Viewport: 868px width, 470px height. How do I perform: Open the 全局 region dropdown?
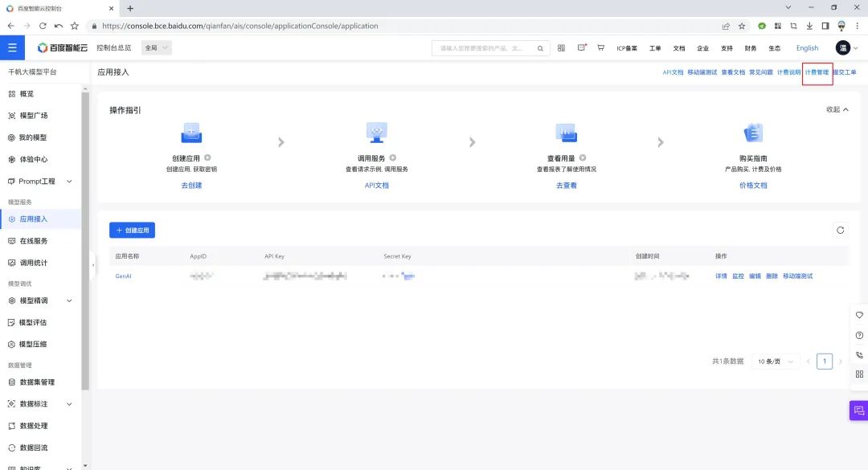[157, 48]
